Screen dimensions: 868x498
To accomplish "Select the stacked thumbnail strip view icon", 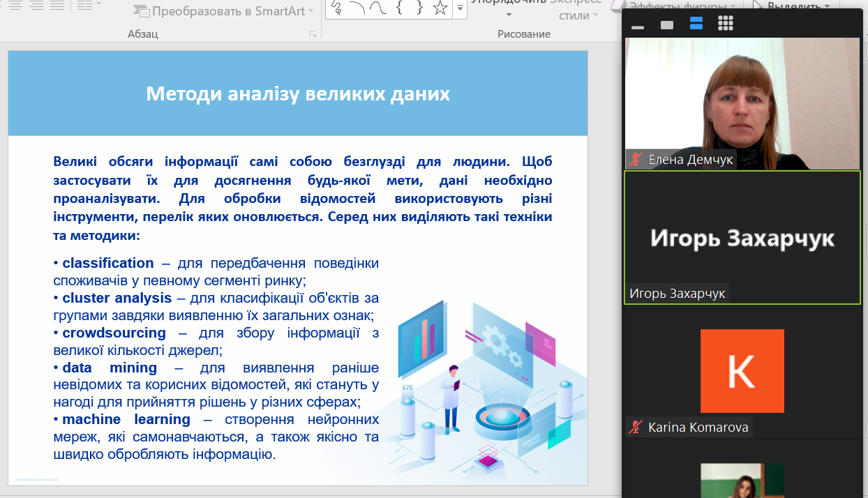I will [x=696, y=24].
